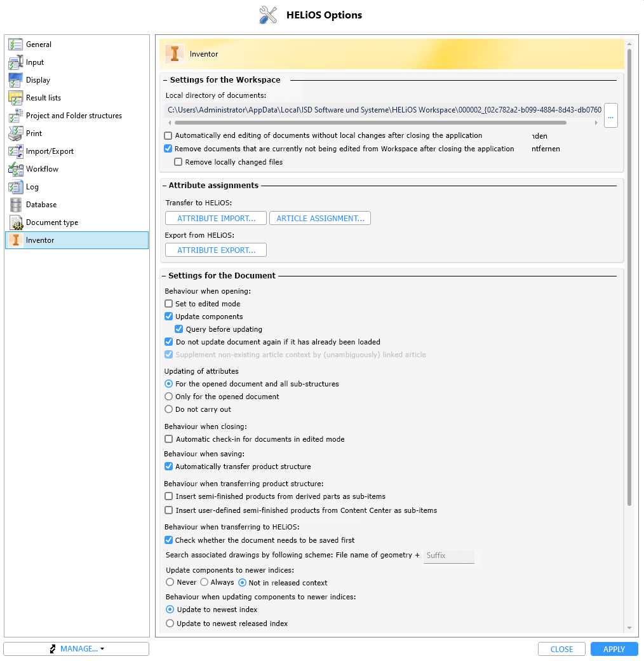
Task: Click the path scrollbar right arrow
Action: (x=596, y=123)
